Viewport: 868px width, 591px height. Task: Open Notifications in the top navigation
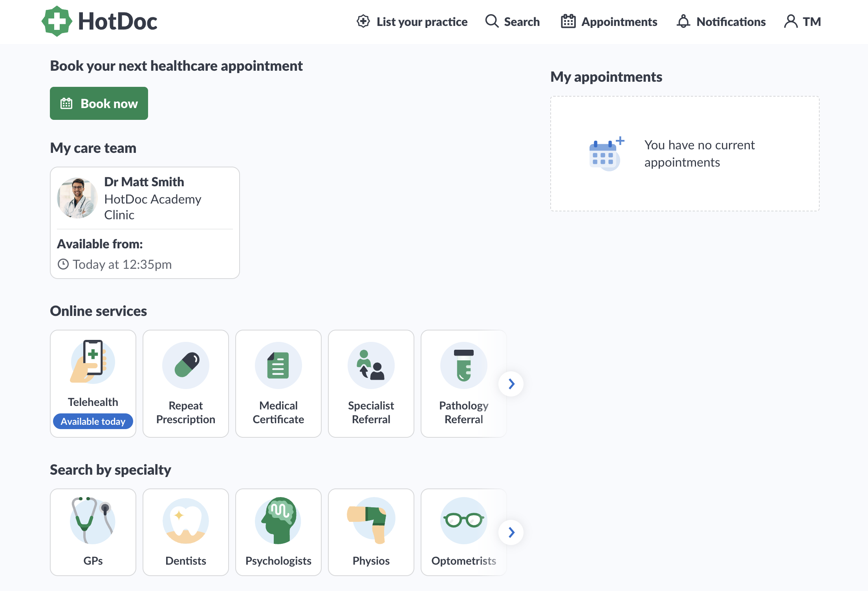[x=721, y=22]
